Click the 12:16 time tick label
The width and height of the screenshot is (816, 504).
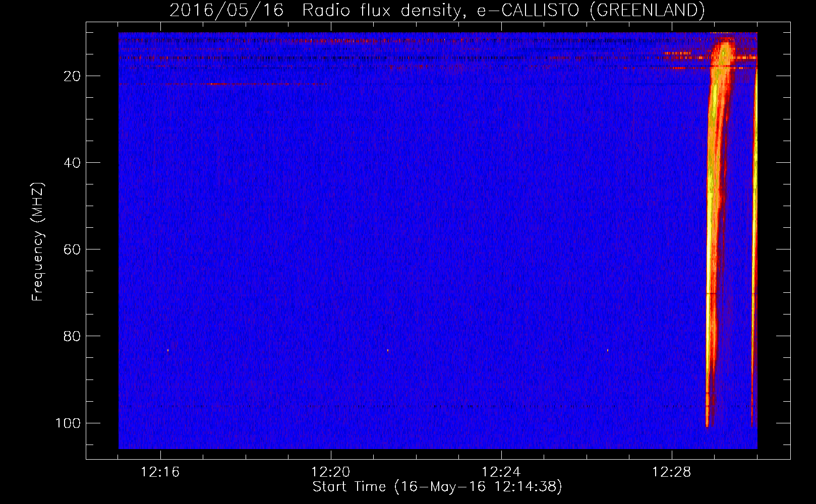160,472
